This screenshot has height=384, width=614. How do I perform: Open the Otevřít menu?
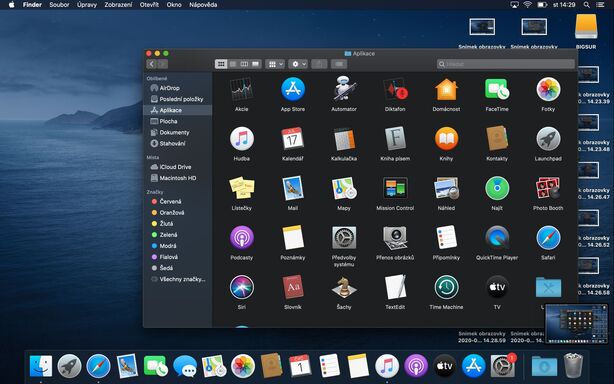(149, 5)
